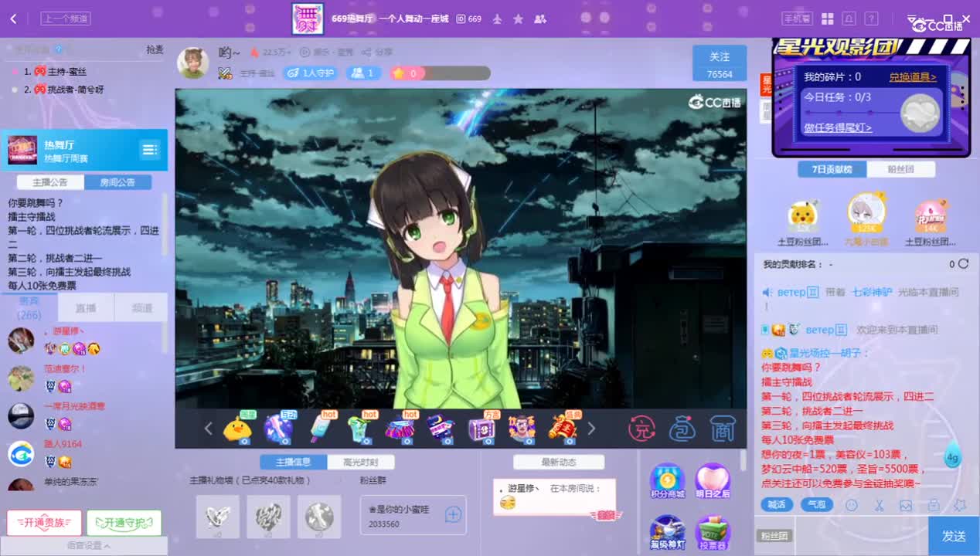980x556 pixels.
Task: Click the 热舞厅 list menu icon
Action: pos(149,150)
